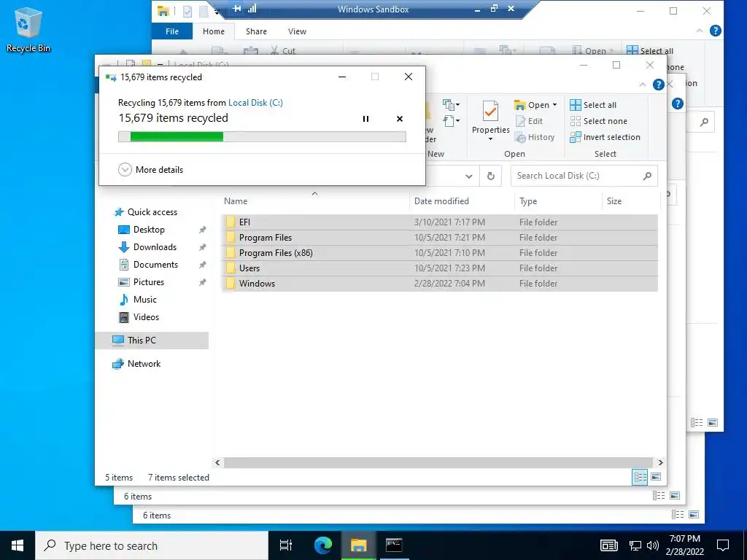This screenshot has height=560, width=747.
Task: Open the Home tab in the back Explorer
Action: pyautogui.click(x=214, y=31)
